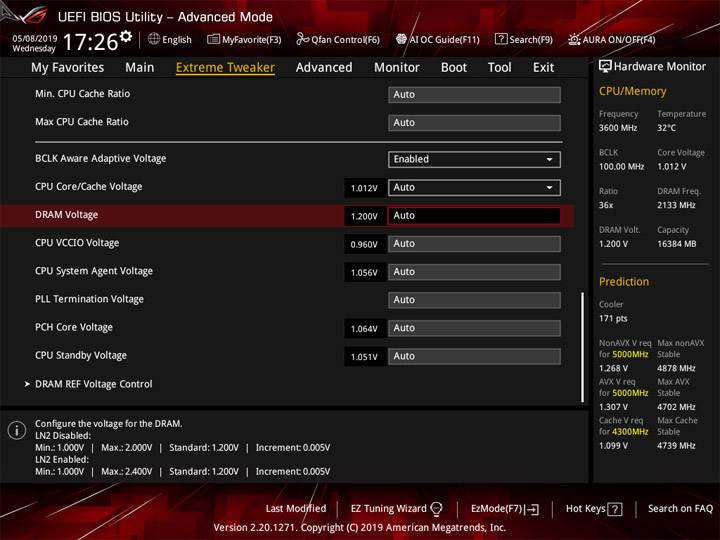Open the Monitor tab
The image size is (720, 540).
click(397, 68)
